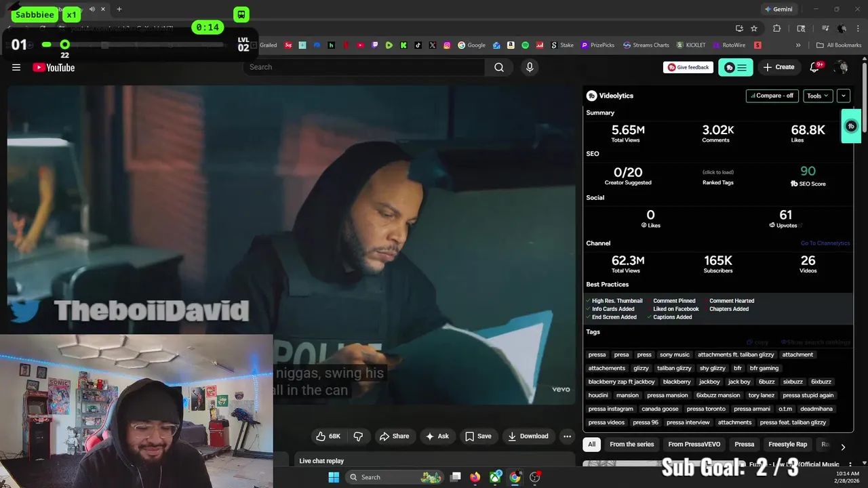This screenshot has height=488, width=868.
Task: Open the teal TubeBuddy side tab
Action: coord(851,126)
